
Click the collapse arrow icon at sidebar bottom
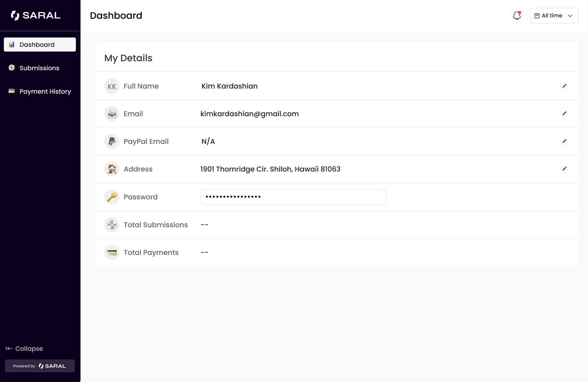pos(9,349)
